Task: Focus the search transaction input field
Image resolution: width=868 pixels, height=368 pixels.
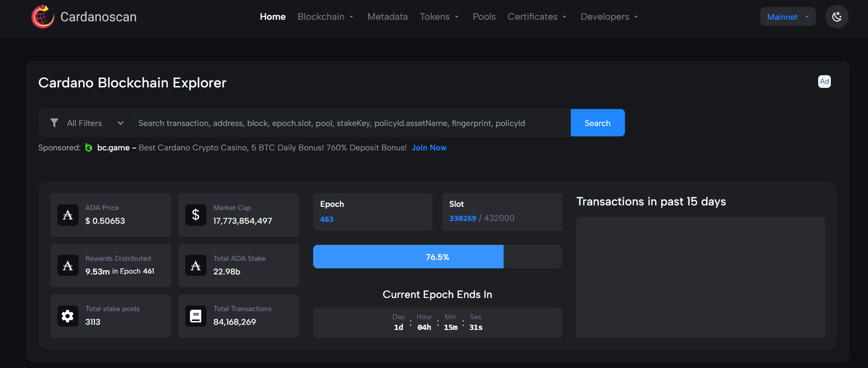Action: tap(352, 123)
